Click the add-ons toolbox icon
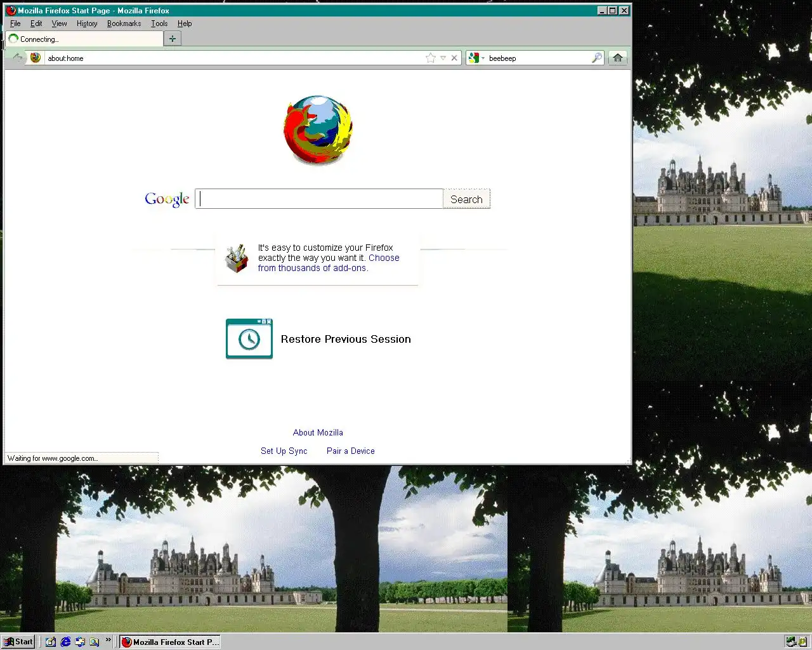Viewport: 812px width, 650px height. point(237,258)
